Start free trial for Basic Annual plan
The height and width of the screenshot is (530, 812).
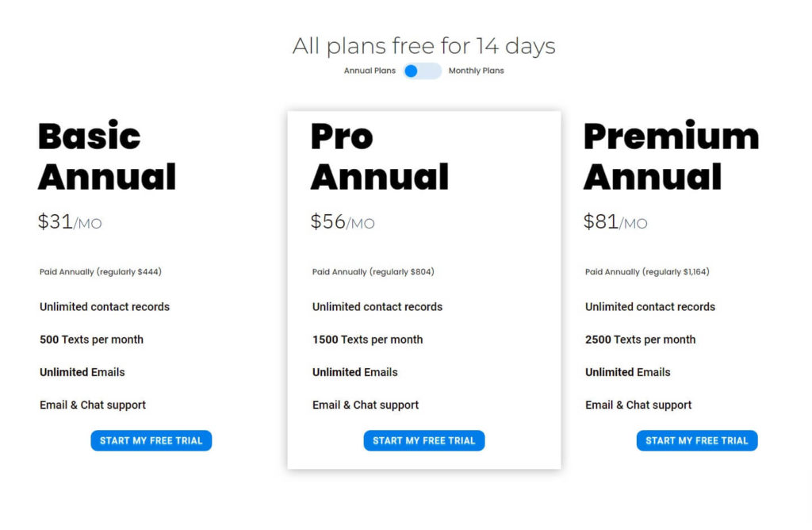151,440
